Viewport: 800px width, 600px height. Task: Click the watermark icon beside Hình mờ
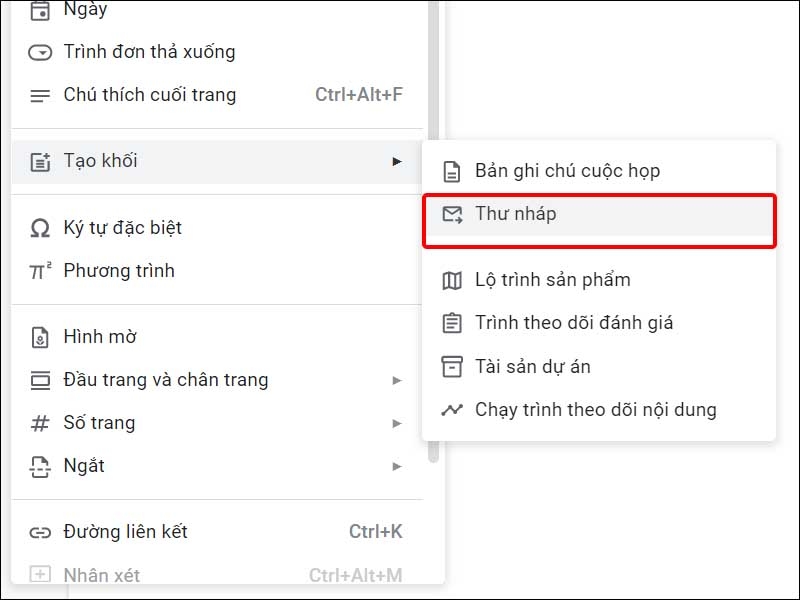[38, 336]
